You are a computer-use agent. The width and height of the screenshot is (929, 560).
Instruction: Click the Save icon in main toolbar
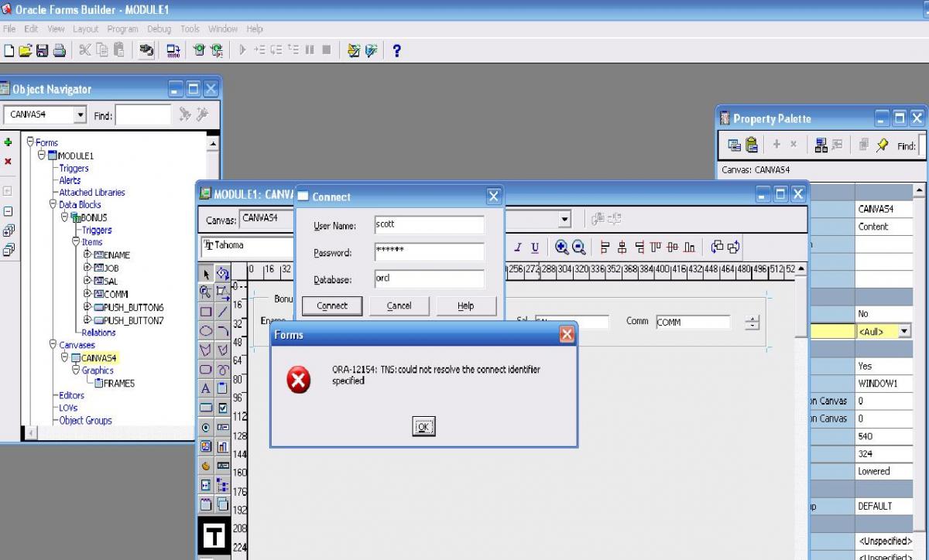[42, 50]
